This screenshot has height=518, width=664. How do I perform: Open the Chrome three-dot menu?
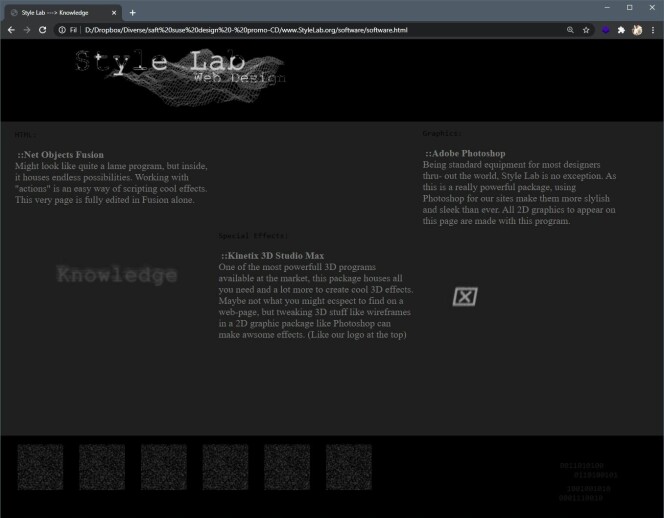[x=653, y=30]
